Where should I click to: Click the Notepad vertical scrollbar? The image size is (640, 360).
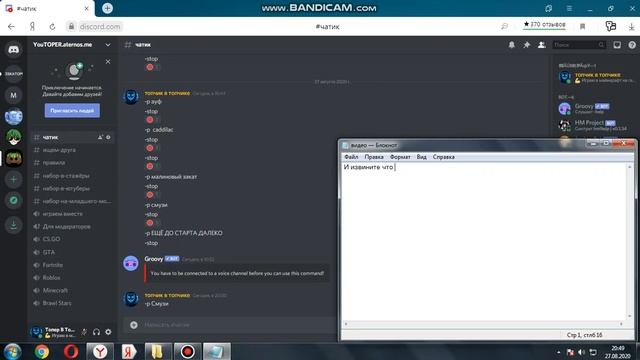click(630, 242)
